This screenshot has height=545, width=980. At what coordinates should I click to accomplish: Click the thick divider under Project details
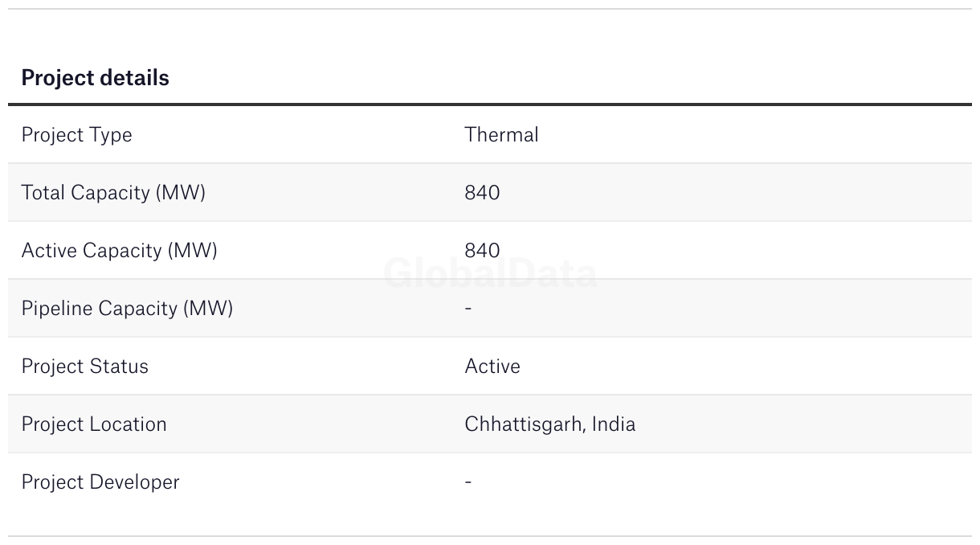[x=490, y=104]
